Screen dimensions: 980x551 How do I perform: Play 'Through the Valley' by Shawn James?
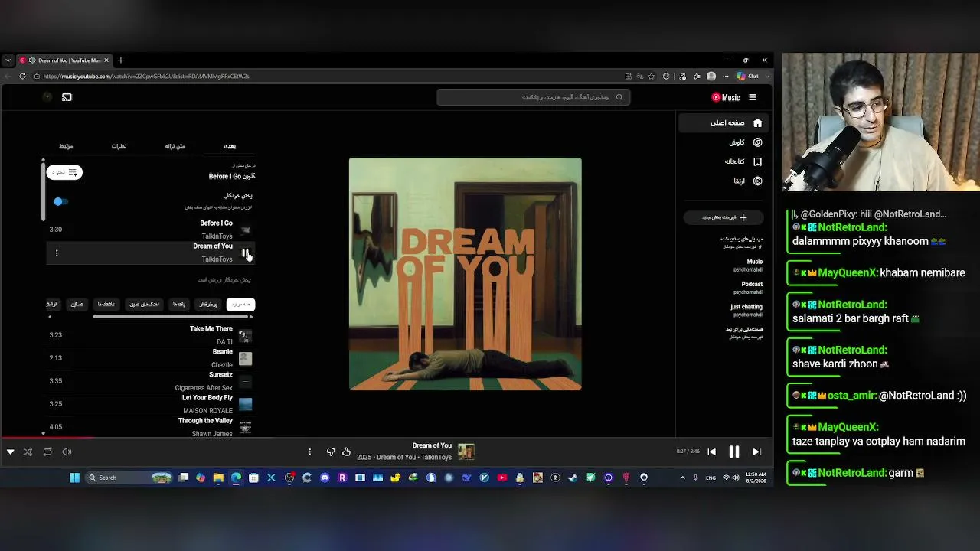[151, 427]
